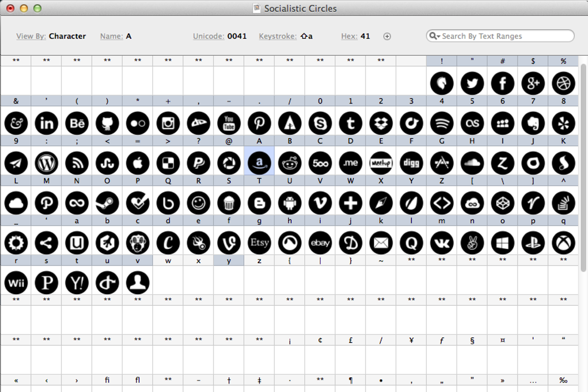Select the Vine glyph under f
Image resolution: width=588 pixels, height=392 pixels.
coord(229,242)
